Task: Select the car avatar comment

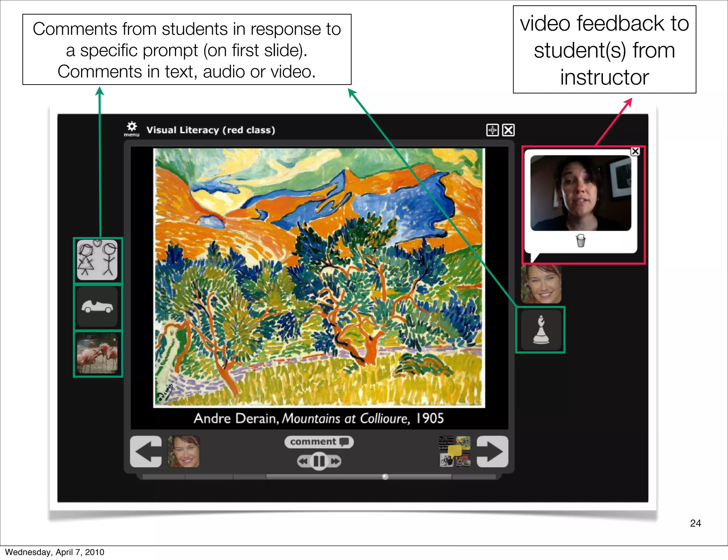Action: 97,307
